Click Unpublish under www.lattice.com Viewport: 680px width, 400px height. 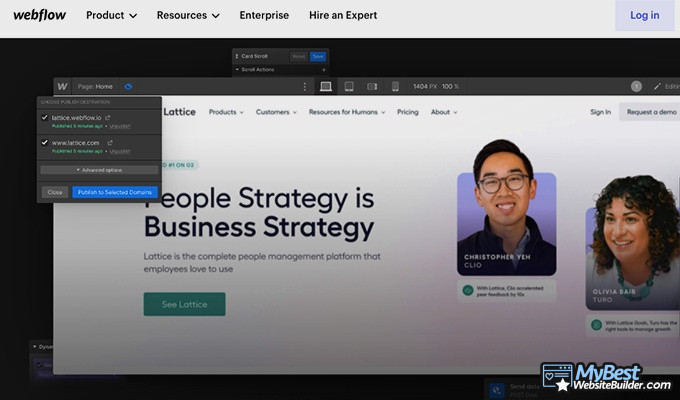pos(120,151)
